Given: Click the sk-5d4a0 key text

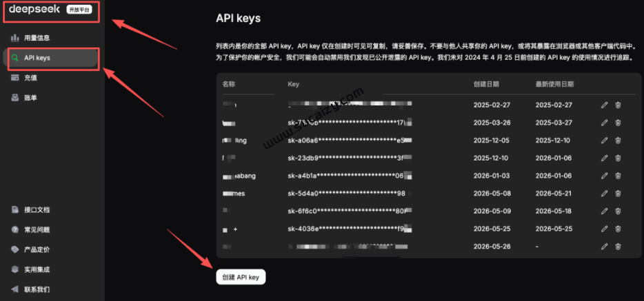Looking at the screenshot, I should click(x=347, y=193).
